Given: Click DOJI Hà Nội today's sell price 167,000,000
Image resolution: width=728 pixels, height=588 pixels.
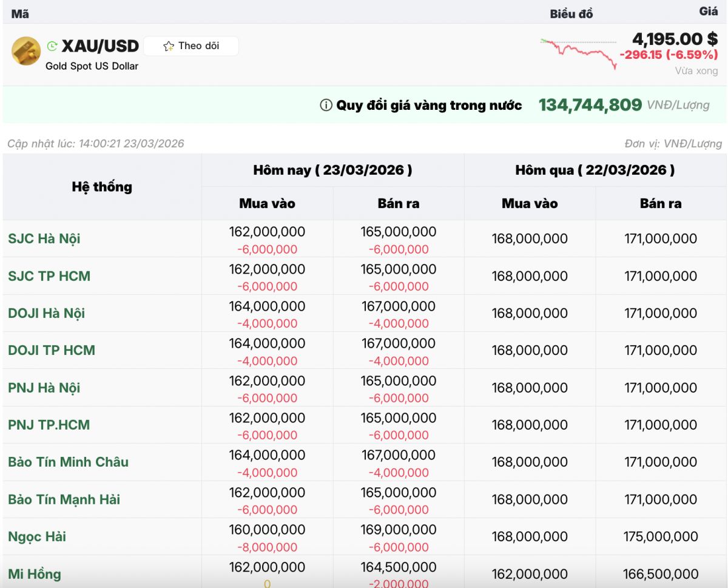Looking at the screenshot, I should 399,306.
